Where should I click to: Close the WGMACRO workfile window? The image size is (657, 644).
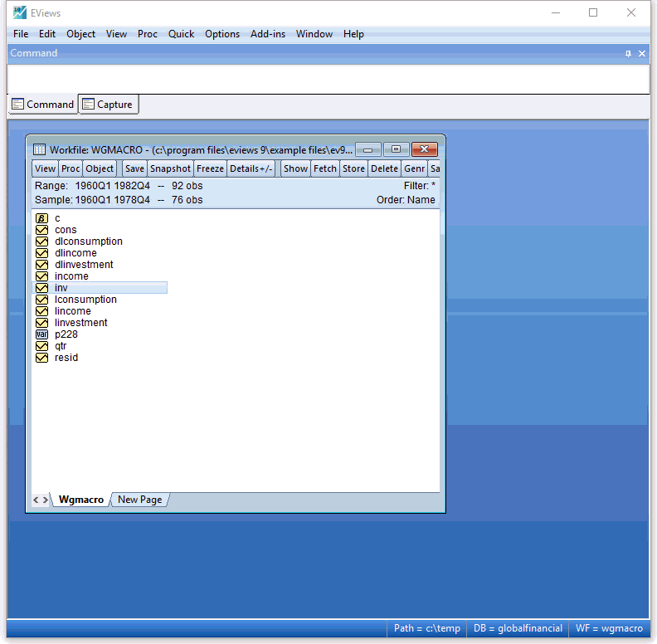coord(425,149)
